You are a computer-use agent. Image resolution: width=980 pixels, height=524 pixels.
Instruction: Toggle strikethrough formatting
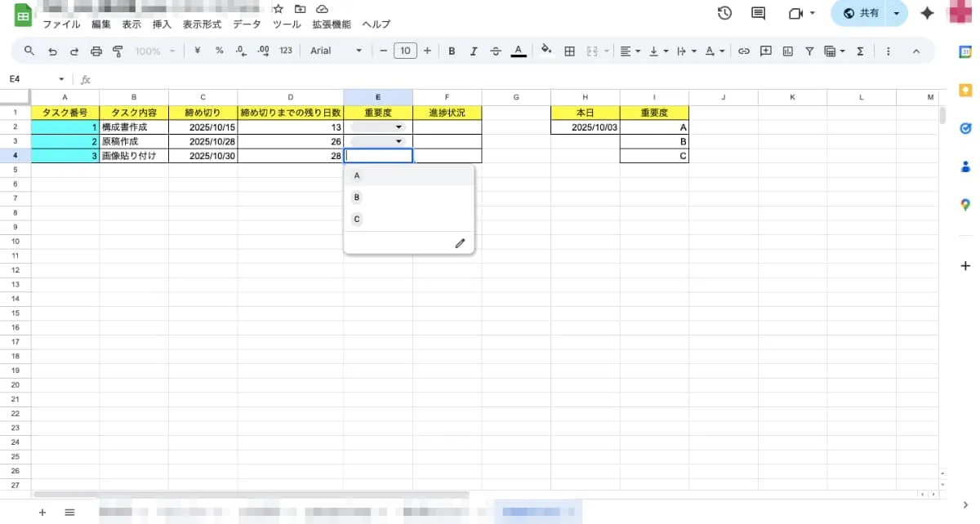pos(496,51)
